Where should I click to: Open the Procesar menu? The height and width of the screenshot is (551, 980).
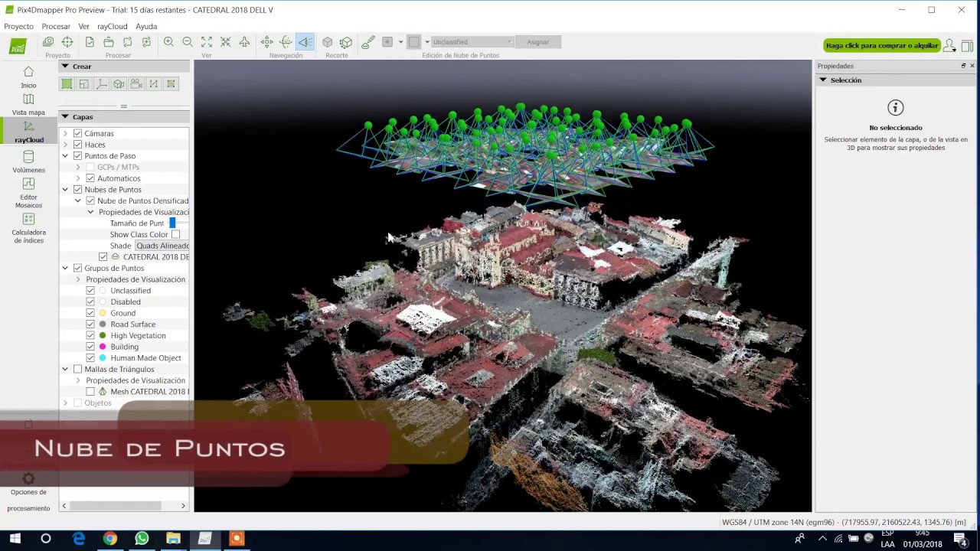tap(56, 26)
